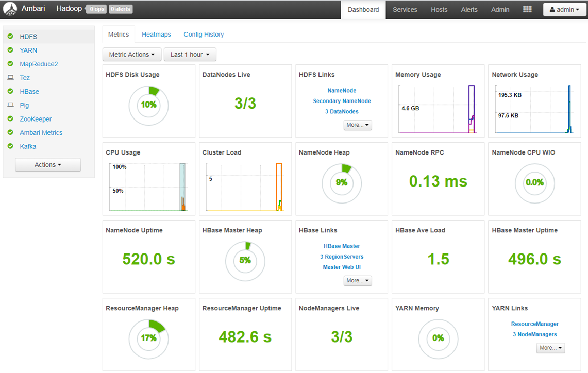Click the HBase Master Heap 5% gauge
Image resolution: width=588 pixels, height=373 pixels.
[245, 261]
